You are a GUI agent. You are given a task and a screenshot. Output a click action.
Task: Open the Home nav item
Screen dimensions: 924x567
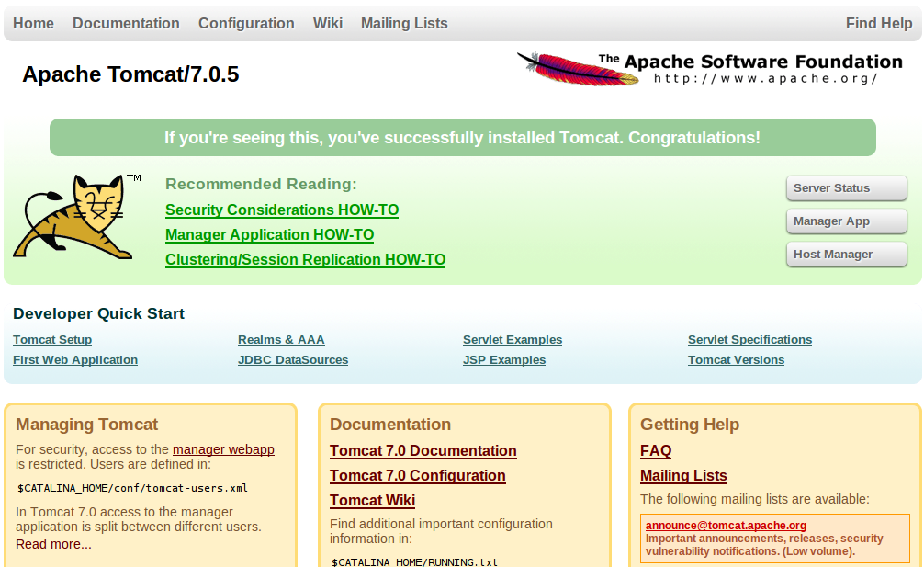tap(34, 24)
